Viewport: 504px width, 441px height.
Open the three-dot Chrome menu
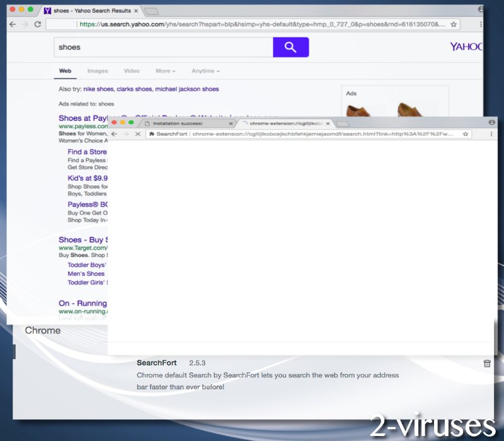491,134
